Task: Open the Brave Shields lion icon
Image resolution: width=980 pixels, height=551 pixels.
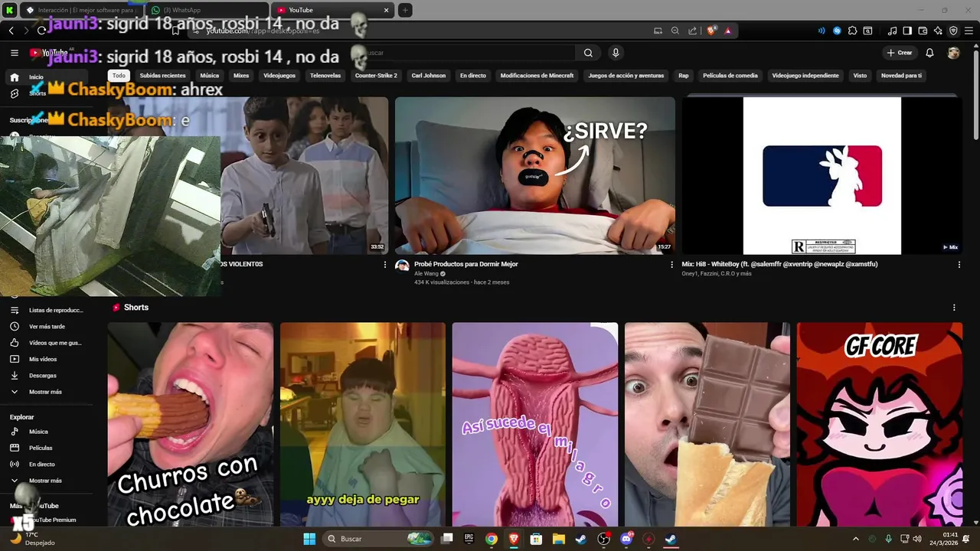Action: click(711, 31)
